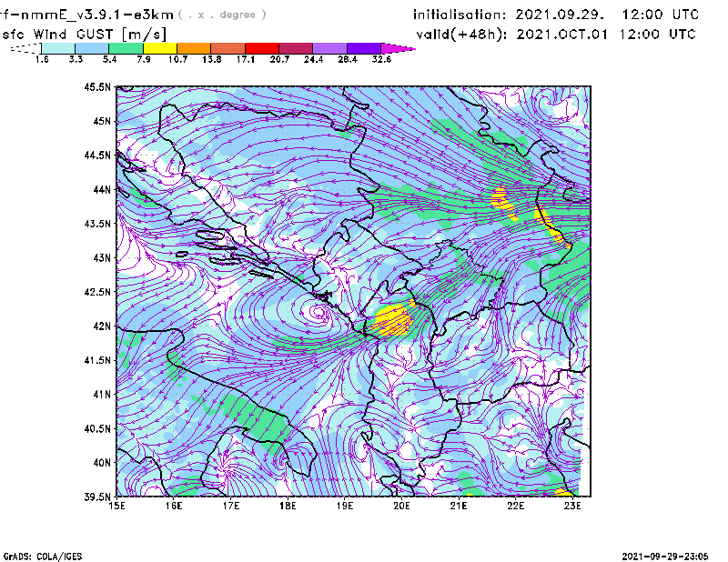Select the lavender 24.4–28.4 legend swatch
Screen dimensions: 728x562
click(329, 48)
